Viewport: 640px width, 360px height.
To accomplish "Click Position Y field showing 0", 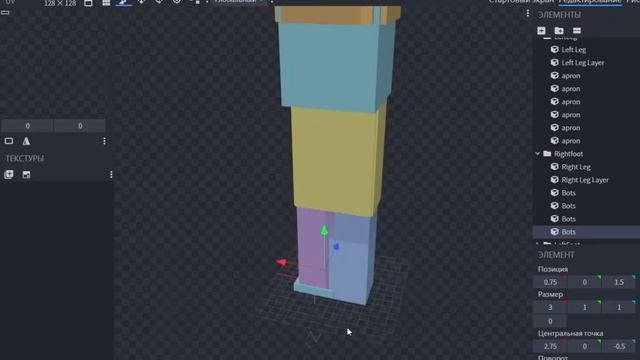I will [x=584, y=282].
